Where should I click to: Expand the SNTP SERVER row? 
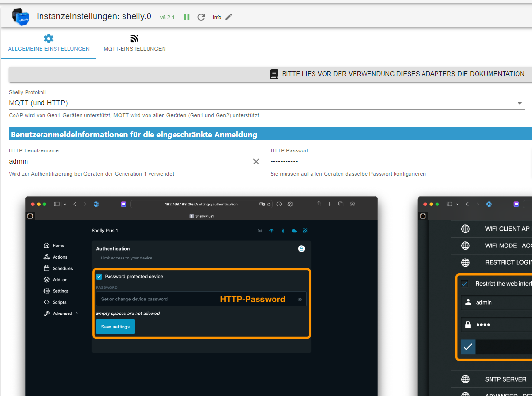coord(491,379)
